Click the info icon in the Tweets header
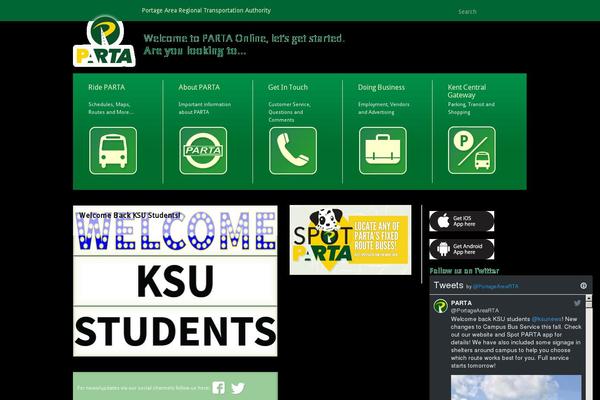 [583, 286]
